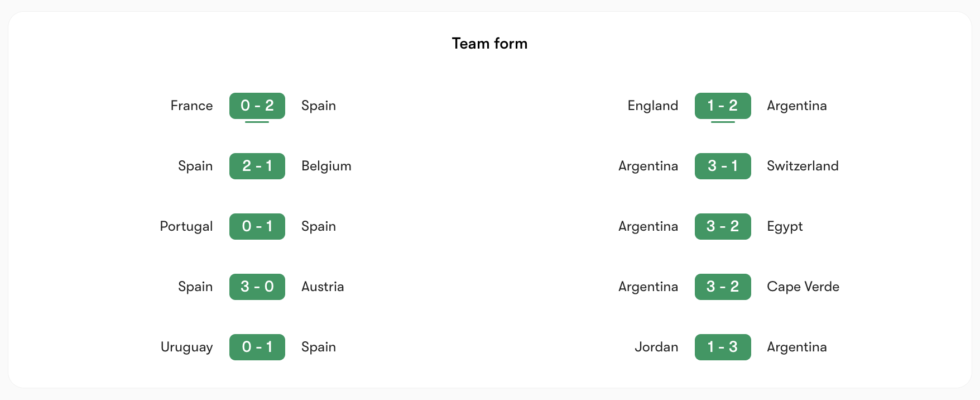Open the France 0 - 2 Spain score badge
980x400 pixels.
pyautogui.click(x=257, y=106)
